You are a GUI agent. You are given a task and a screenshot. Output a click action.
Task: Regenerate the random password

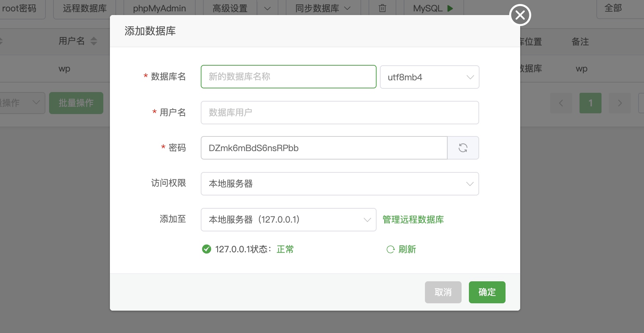(x=463, y=148)
